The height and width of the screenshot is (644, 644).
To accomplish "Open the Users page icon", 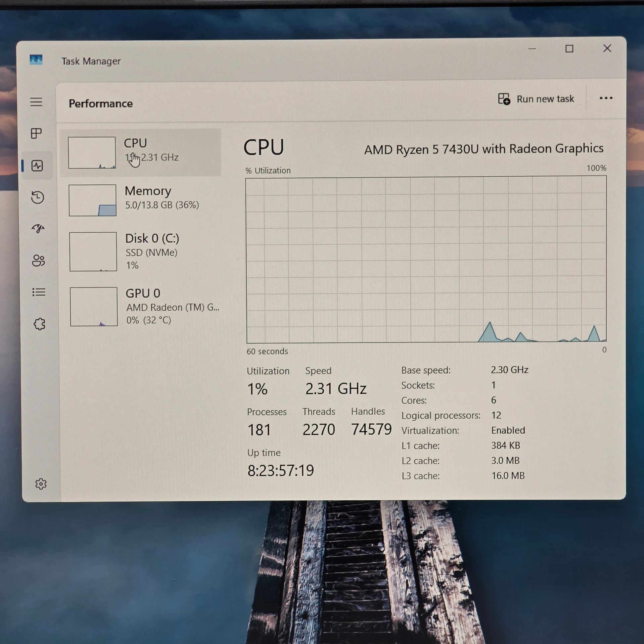I will (x=38, y=260).
